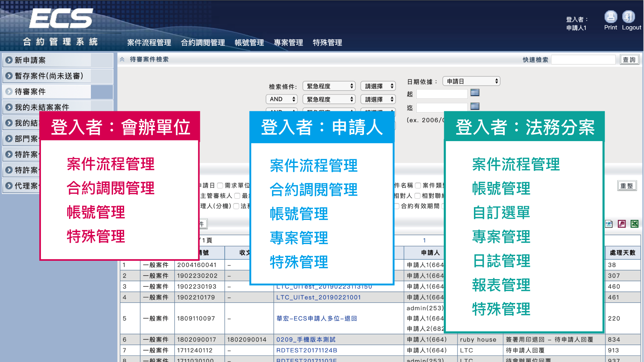The width and height of the screenshot is (644, 362).
Task: Export results as HTML document icon
Action: [x=609, y=224]
